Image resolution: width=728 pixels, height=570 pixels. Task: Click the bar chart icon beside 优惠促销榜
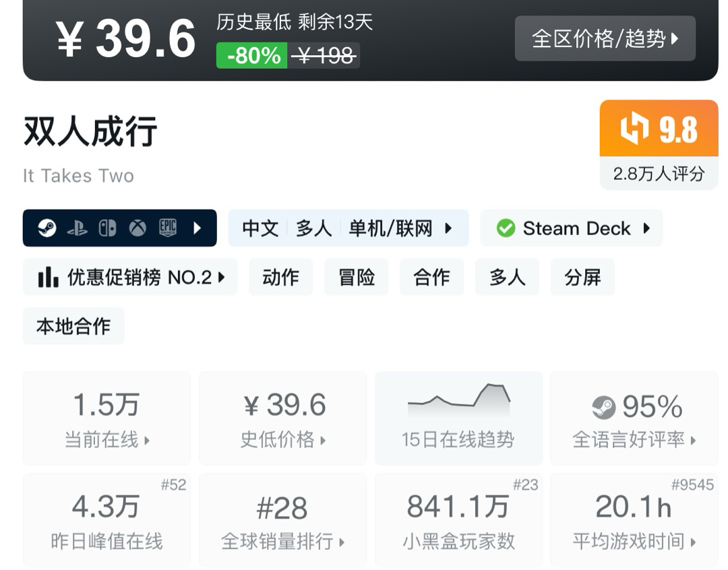tap(48, 277)
